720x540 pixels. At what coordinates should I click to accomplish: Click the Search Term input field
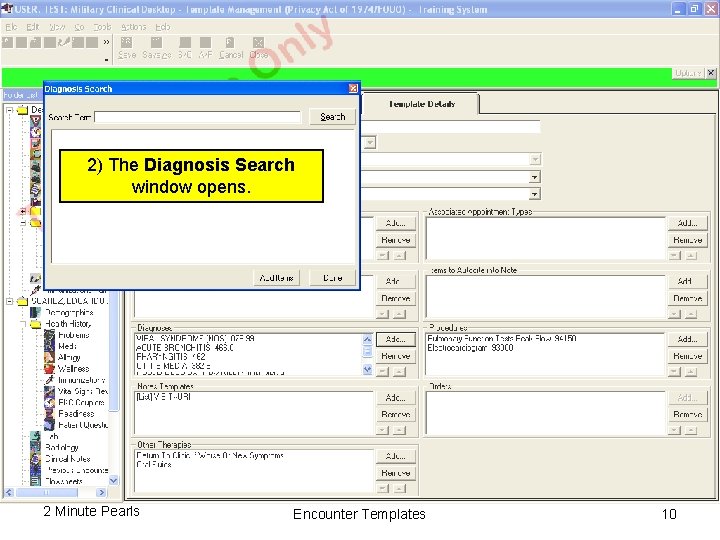[x=197, y=117]
